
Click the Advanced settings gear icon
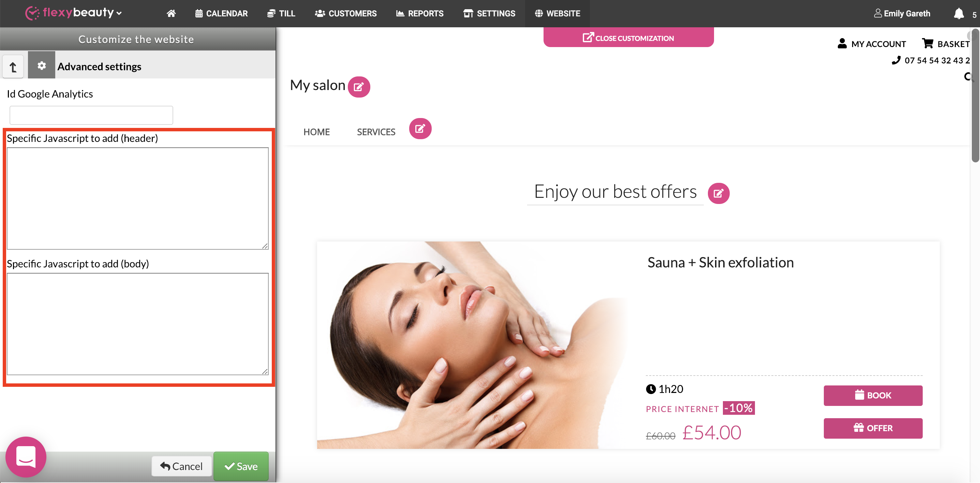(x=42, y=65)
